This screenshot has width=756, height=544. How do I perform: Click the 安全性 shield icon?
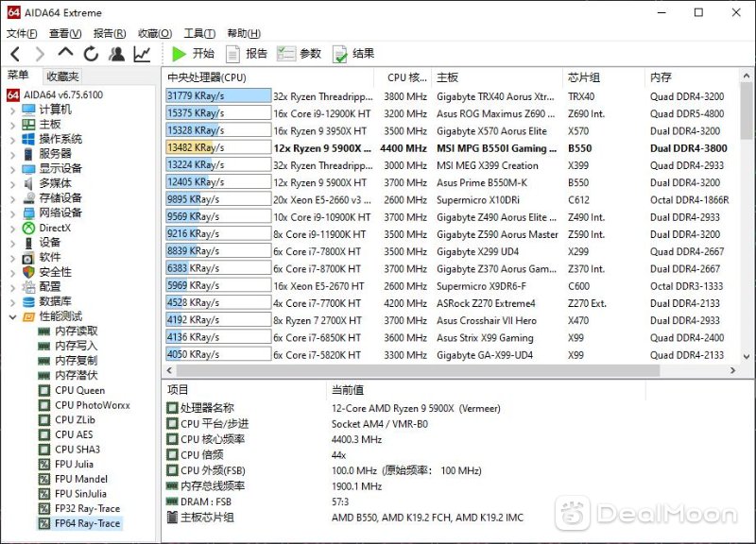tap(29, 272)
